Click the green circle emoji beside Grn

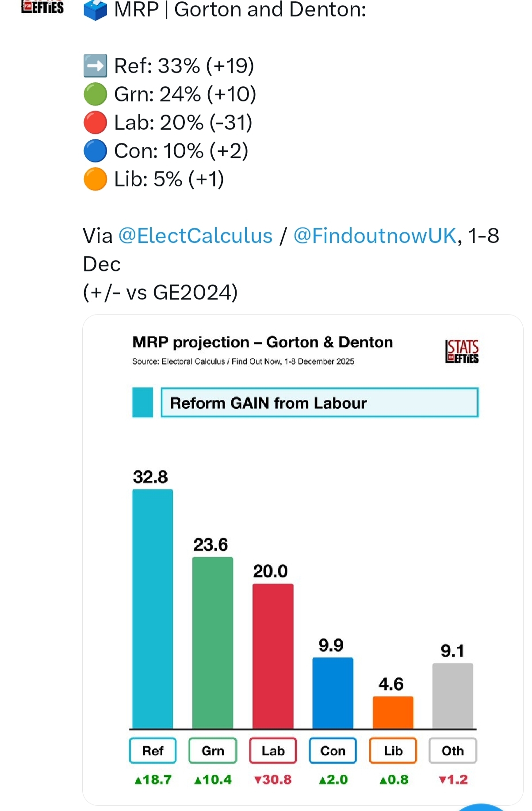click(95, 94)
